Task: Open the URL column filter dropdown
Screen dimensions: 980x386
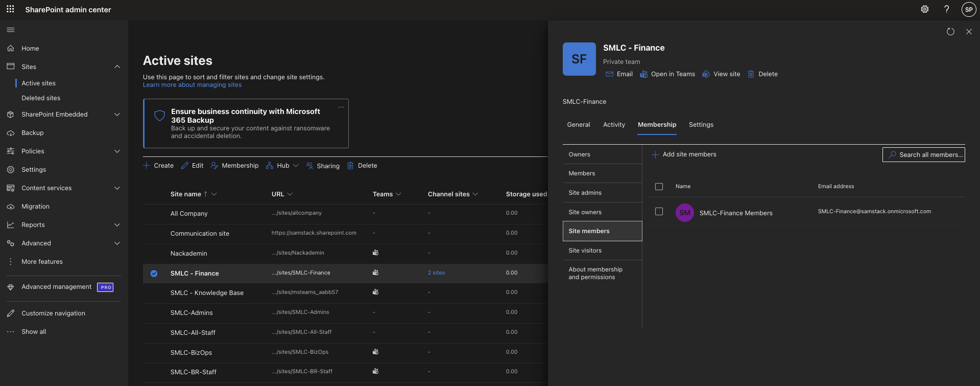Action: pyautogui.click(x=290, y=194)
